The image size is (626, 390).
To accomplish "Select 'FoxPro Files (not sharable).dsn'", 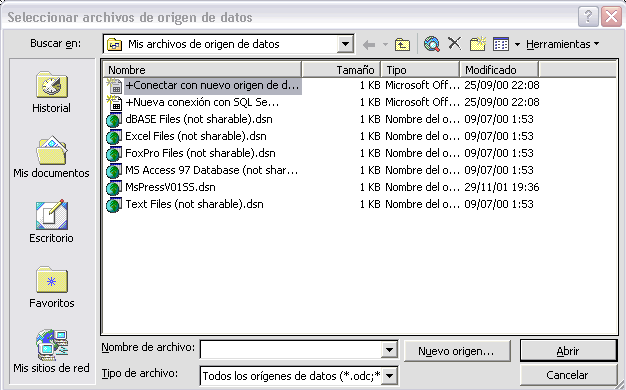I will pos(200,153).
